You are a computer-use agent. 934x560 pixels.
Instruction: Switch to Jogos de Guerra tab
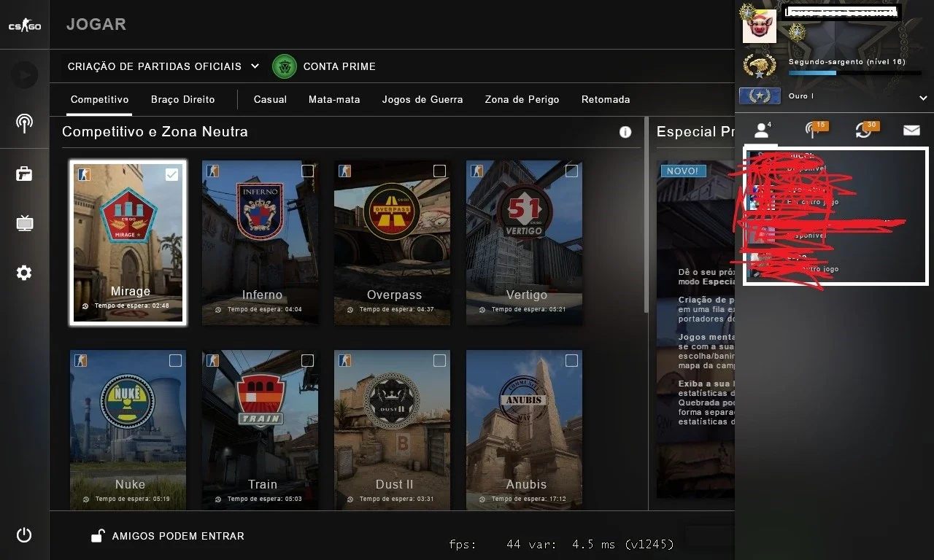[x=422, y=99]
